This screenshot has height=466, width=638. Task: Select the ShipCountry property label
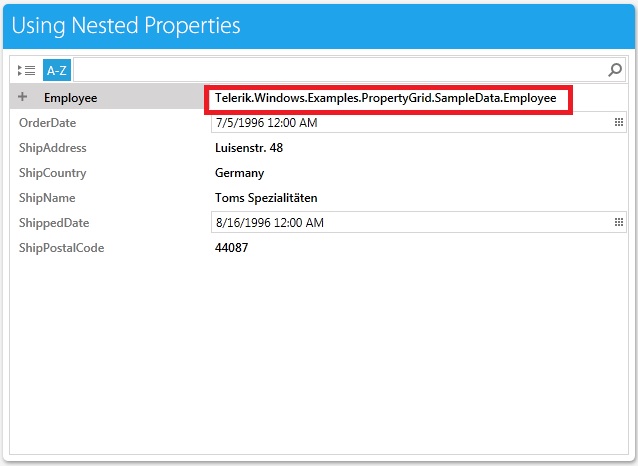(52, 173)
